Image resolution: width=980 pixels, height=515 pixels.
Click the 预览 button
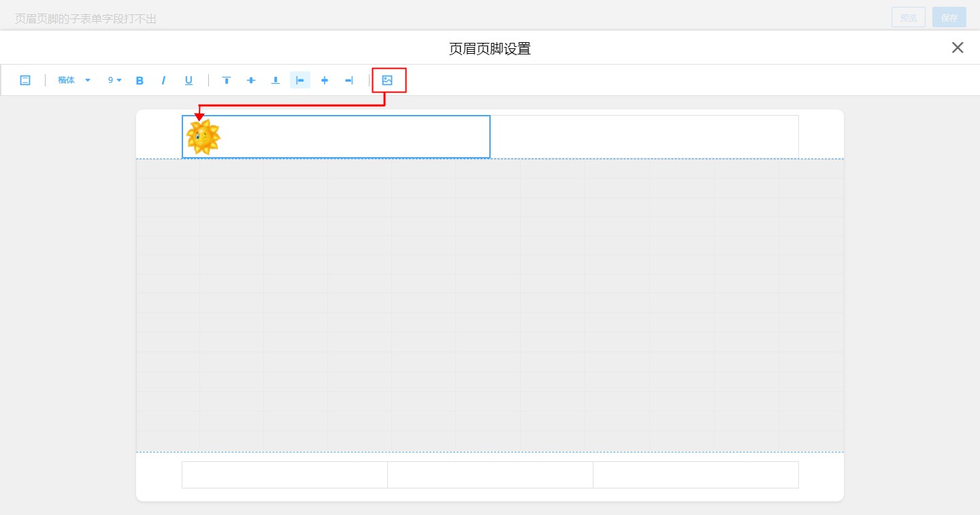909,18
